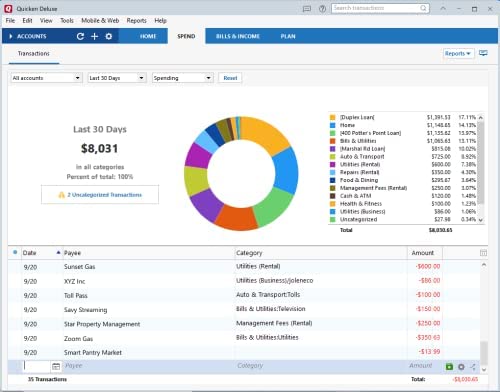The width and height of the screenshot is (500, 392).
Task: Open the File menu
Action: coord(10,21)
